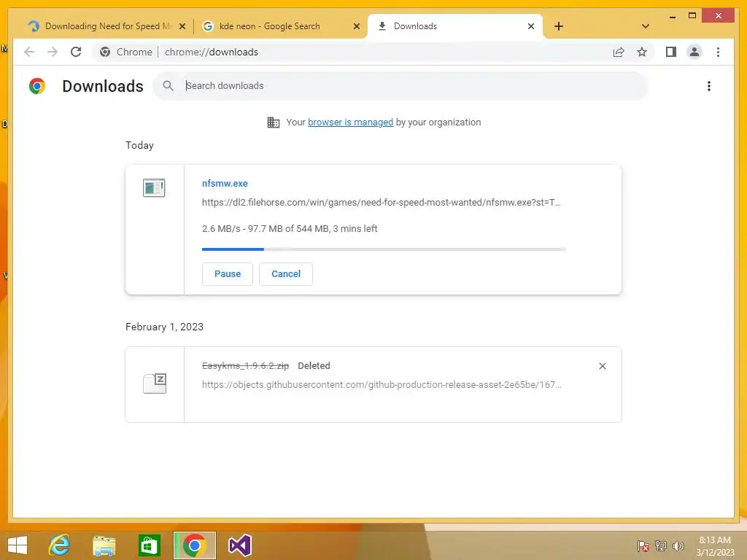The width and height of the screenshot is (747, 560).
Task: Reload the Downloads page
Action: pyautogui.click(x=76, y=52)
